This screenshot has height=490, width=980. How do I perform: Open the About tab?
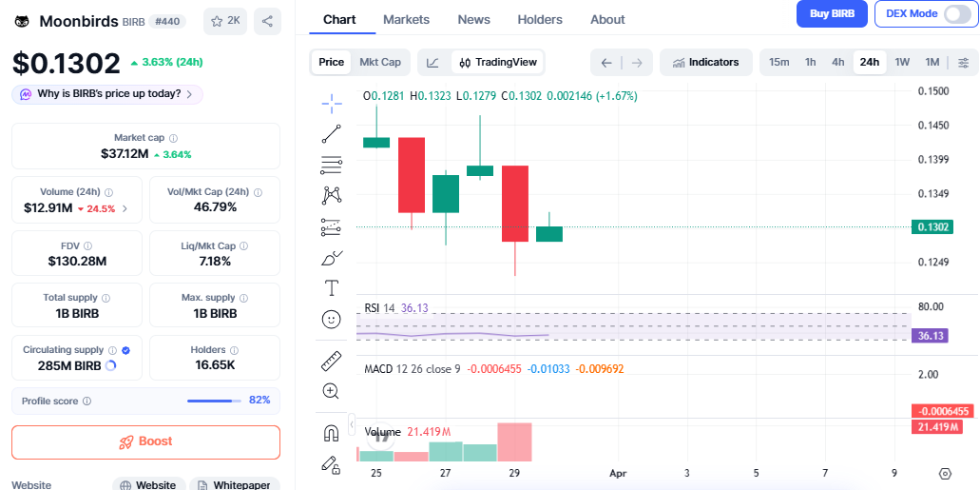pos(607,19)
